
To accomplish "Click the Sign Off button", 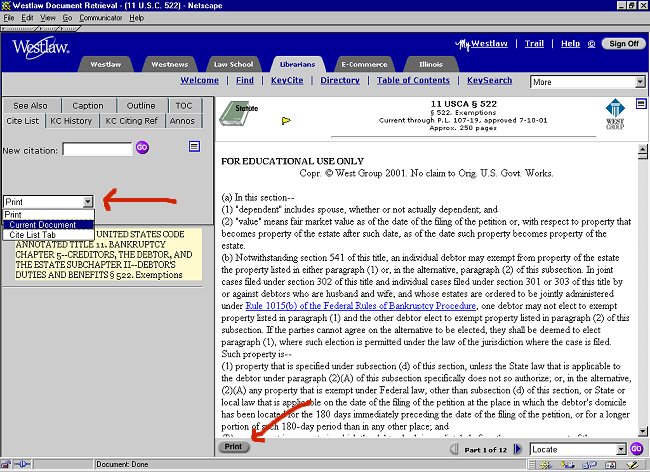I will (x=623, y=44).
